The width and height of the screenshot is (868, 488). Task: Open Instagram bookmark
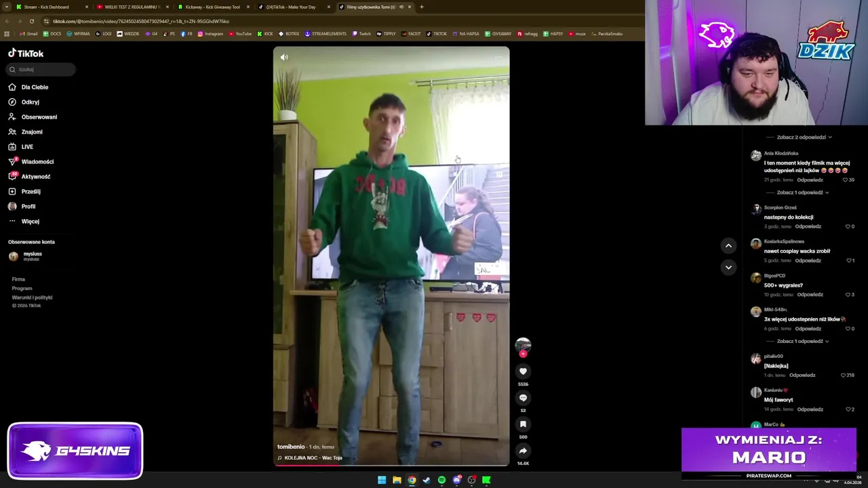coord(210,34)
